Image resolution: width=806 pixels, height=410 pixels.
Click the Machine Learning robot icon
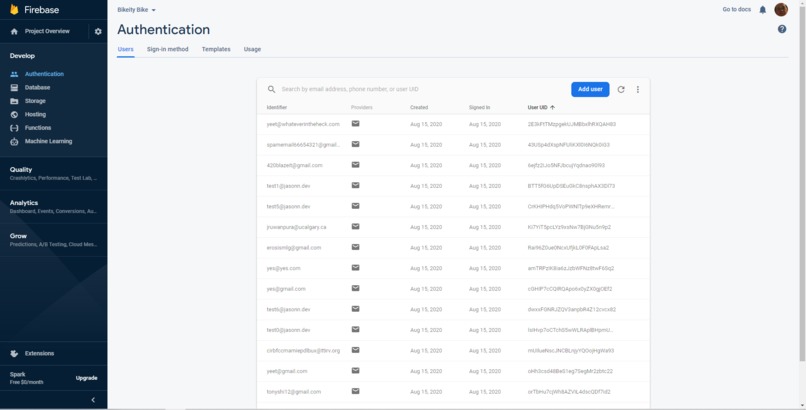coord(14,141)
